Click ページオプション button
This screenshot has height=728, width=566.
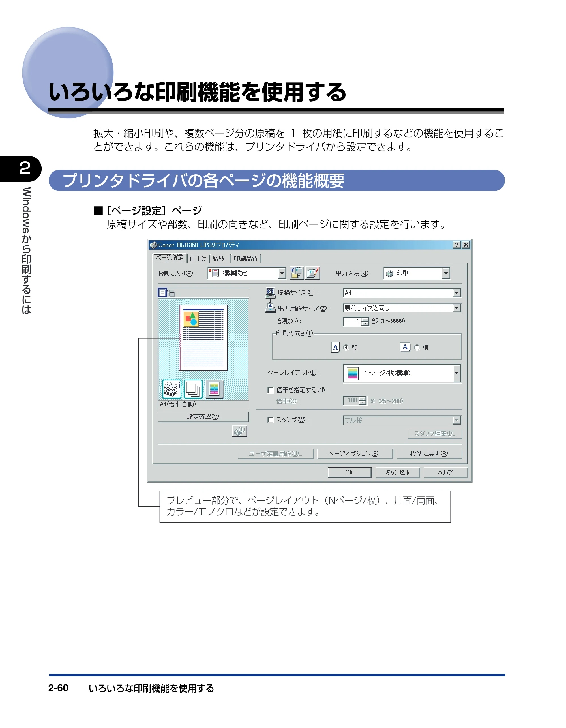355,454
